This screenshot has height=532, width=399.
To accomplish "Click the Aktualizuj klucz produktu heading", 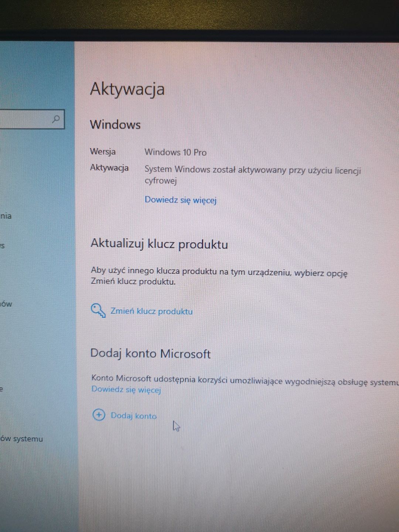I will click(x=159, y=244).
